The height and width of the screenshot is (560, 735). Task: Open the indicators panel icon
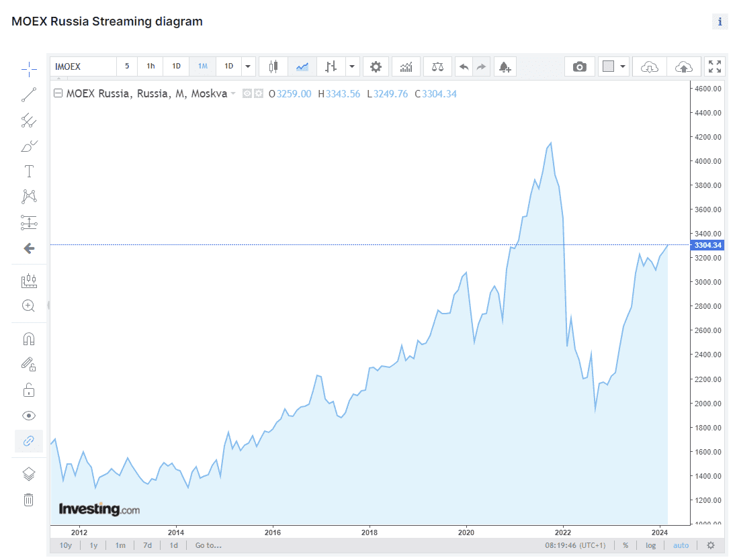coord(406,66)
